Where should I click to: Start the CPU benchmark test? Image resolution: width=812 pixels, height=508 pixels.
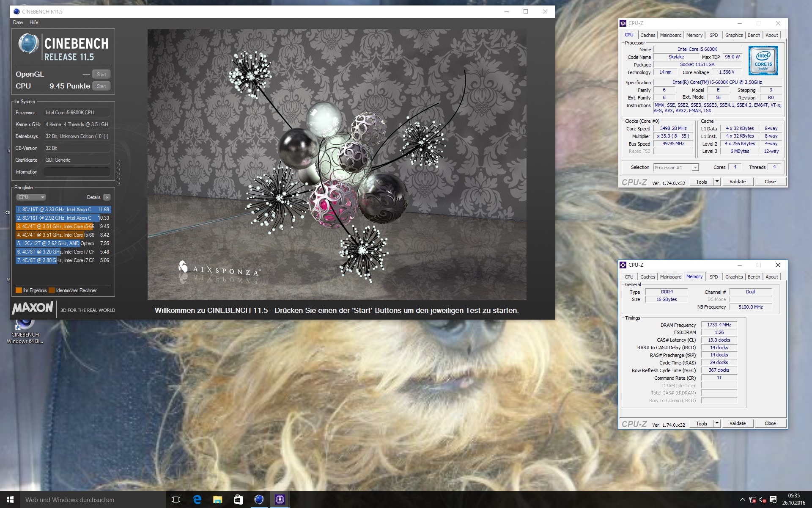pyautogui.click(x=101, y=86)
